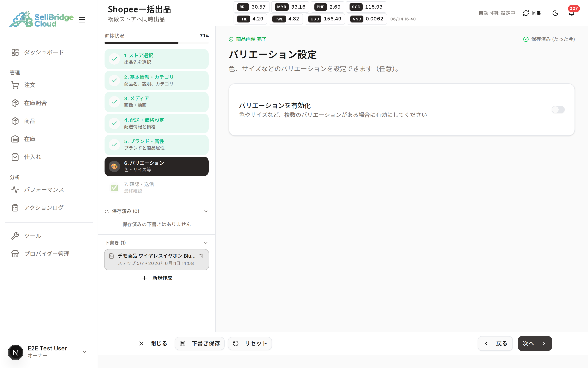Screen dimensions: 588x368
Task: Click the progress bar at 71%
Action: pyautogui.click(x=156, y=43)
